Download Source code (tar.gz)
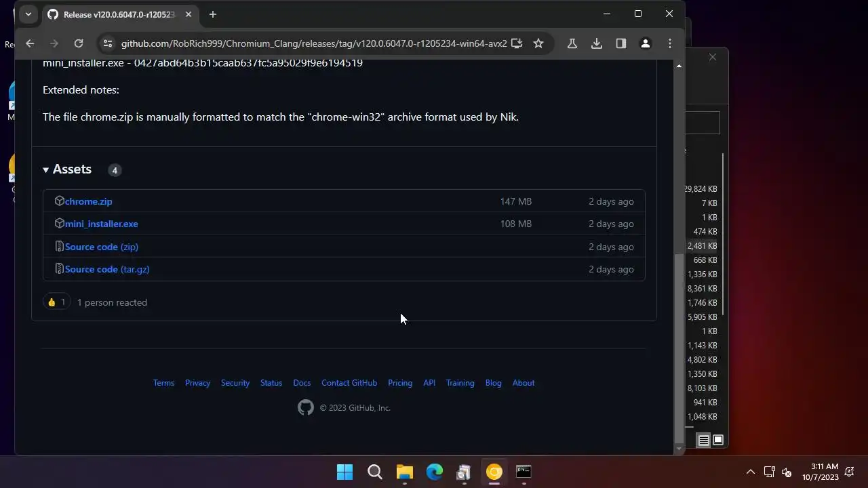Viewport: 868px width, 488px height. (107, 269)
